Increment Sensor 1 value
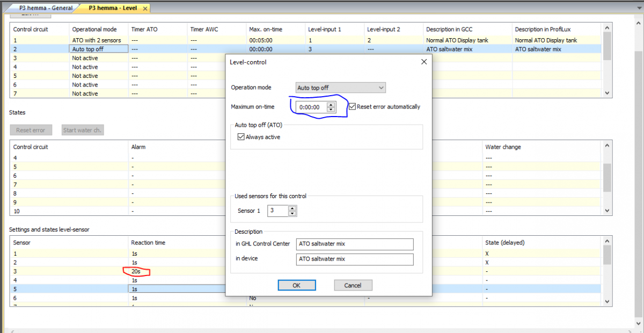Screen dimensions: 644x333 tap(292, 208)
